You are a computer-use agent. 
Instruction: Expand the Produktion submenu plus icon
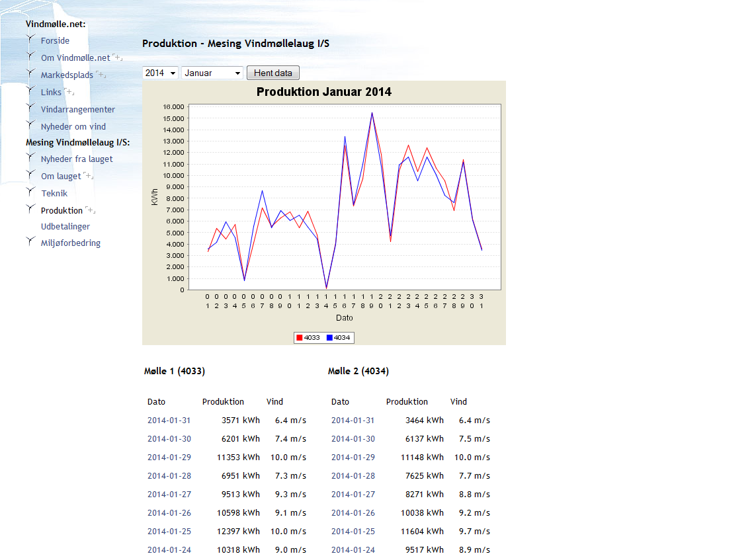(x=90, y=210)
